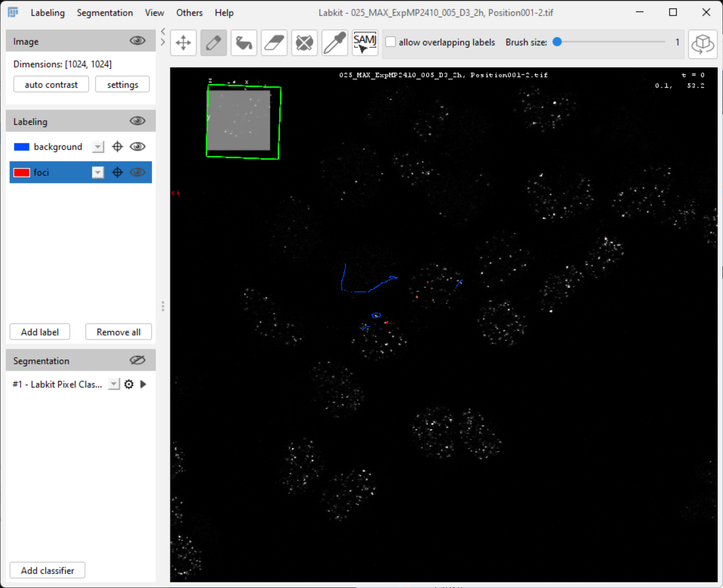Collapse the sidebar with the left chevron
This screenshot has height=588, width=723.
click(x=163, y=31)
